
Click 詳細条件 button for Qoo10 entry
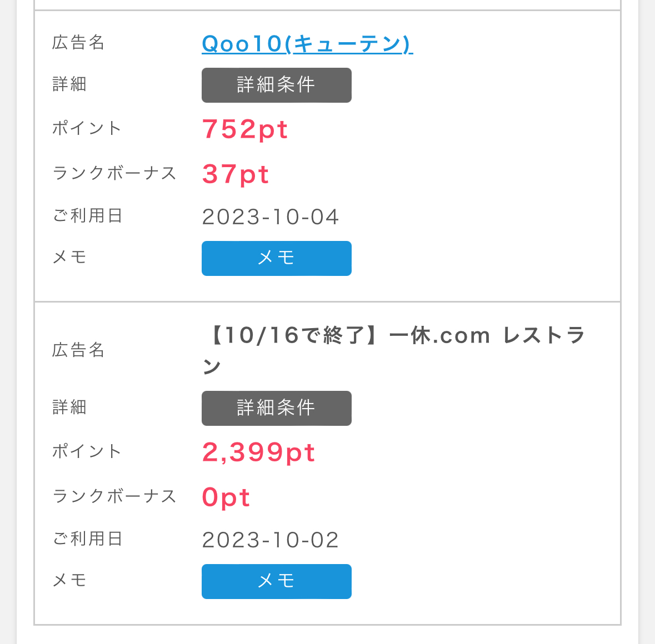click(x=276, y=85)
